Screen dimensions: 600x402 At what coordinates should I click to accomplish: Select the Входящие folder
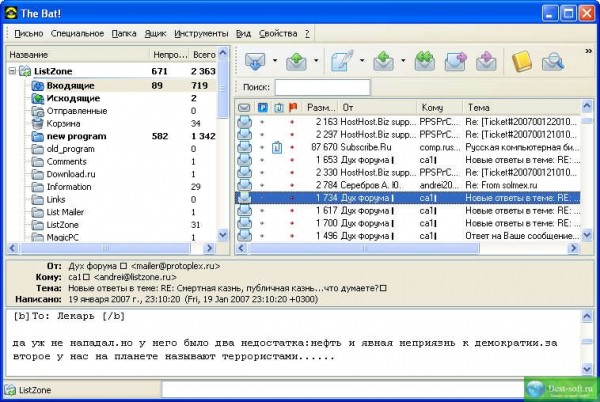(70, 86)
